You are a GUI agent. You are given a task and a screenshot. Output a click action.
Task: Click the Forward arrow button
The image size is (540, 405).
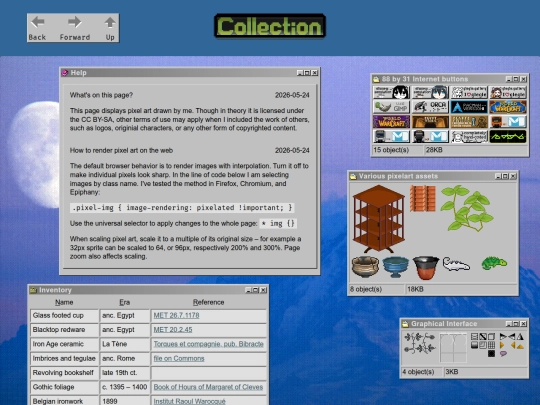click(x=75, y=28)
